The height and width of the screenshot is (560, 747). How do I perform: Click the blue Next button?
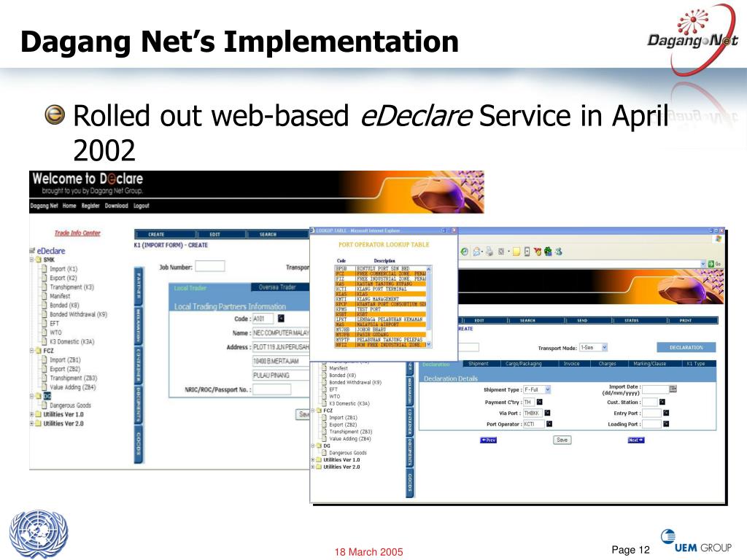coord(636,440)
